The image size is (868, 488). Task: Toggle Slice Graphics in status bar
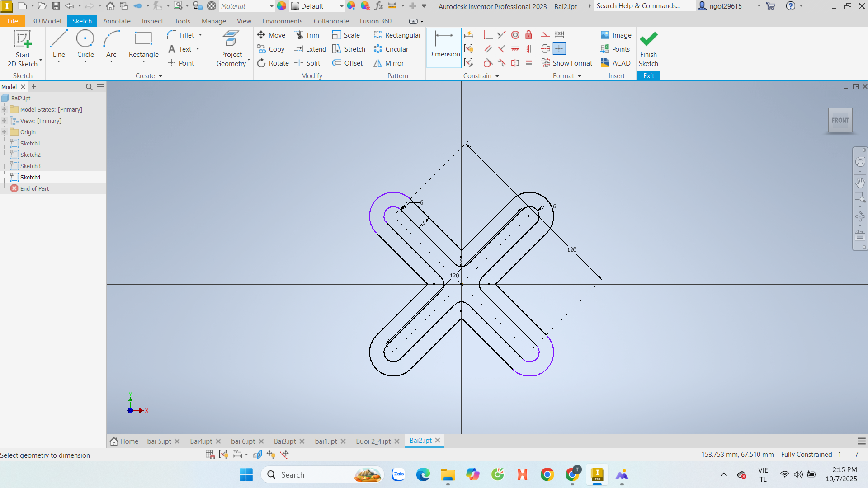click(x=257, y=455)
